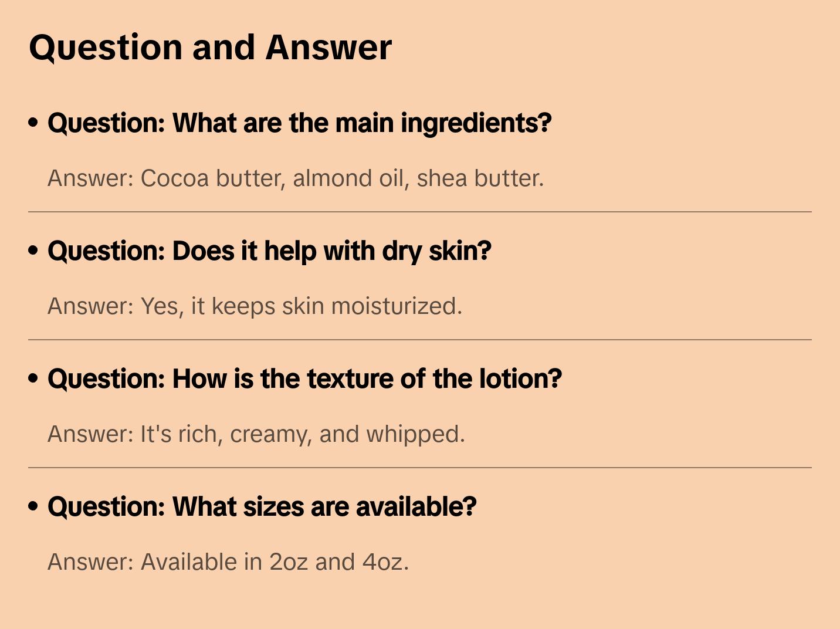Click the divider below the texture answer
The image size is (840, 629).
(x=420, y=468)
